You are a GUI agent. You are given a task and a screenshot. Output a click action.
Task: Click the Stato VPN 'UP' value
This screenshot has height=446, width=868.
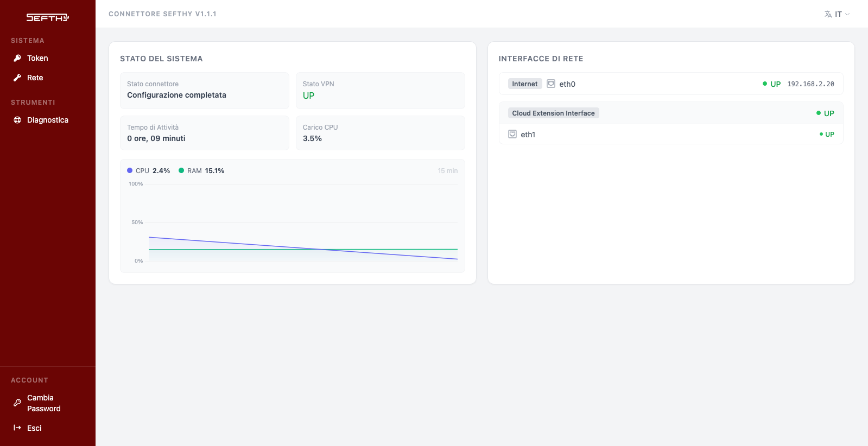(308, 95)
